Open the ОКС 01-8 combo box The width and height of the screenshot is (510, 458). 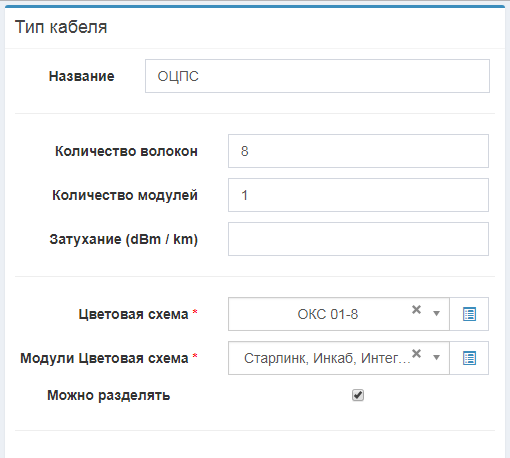(x=339, y=314)
